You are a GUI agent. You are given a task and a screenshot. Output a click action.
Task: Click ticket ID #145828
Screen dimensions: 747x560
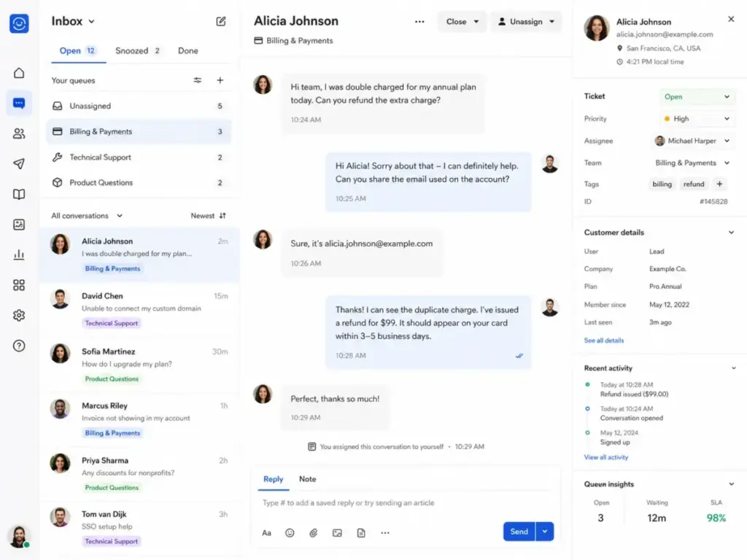[x=713, y=201]
